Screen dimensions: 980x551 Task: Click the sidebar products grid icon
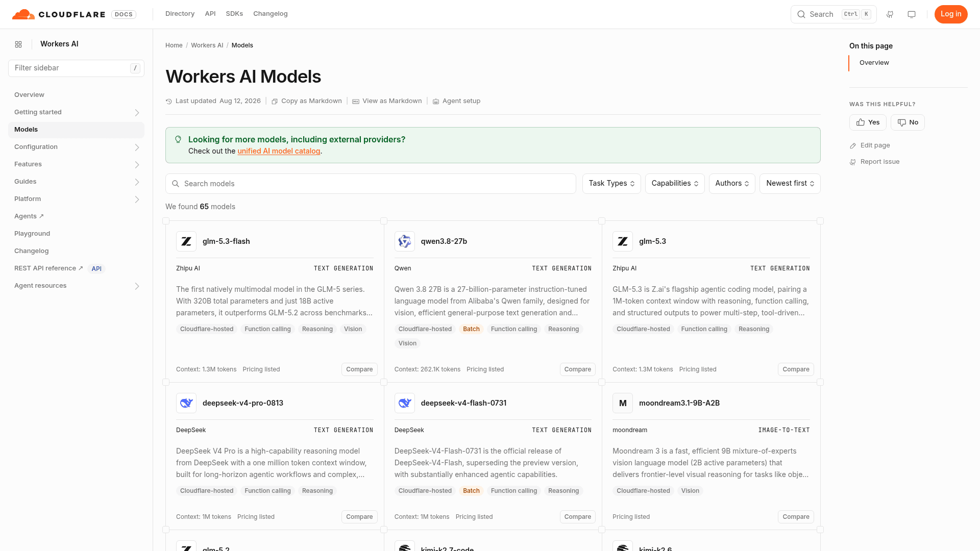coord(18,44)
